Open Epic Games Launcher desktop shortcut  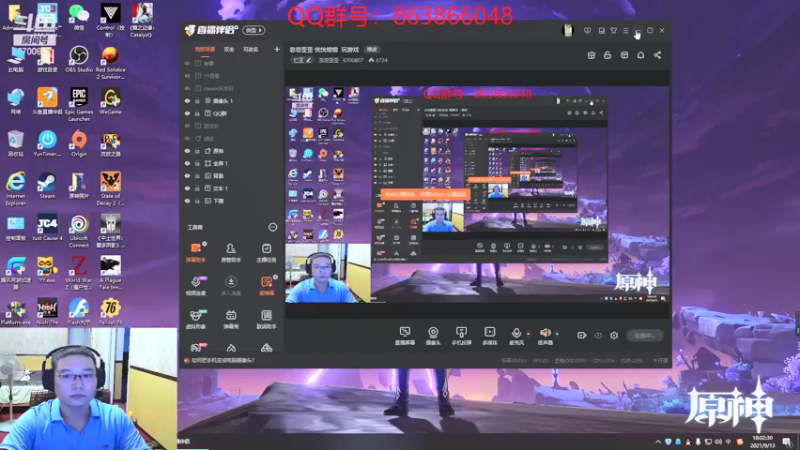click(79, 105)
